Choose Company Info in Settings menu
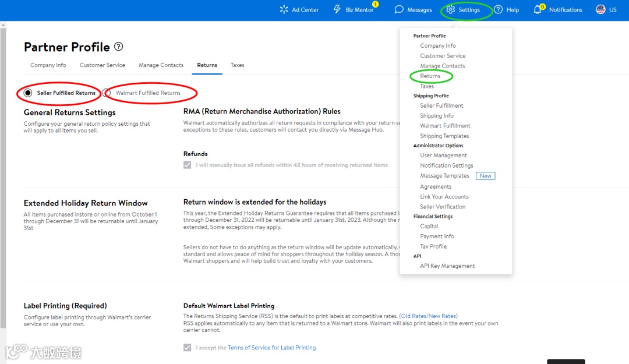Screen dimensions: 629x364 [x=437, y=46]
